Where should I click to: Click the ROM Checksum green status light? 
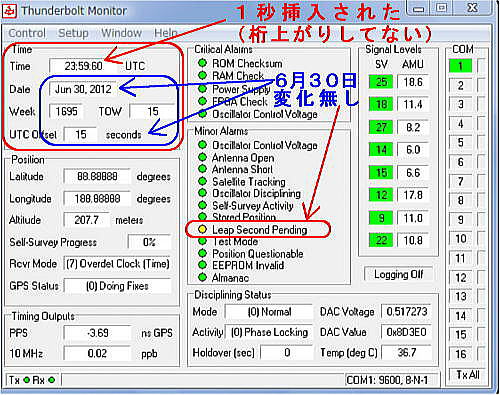(x=202, y=63)
